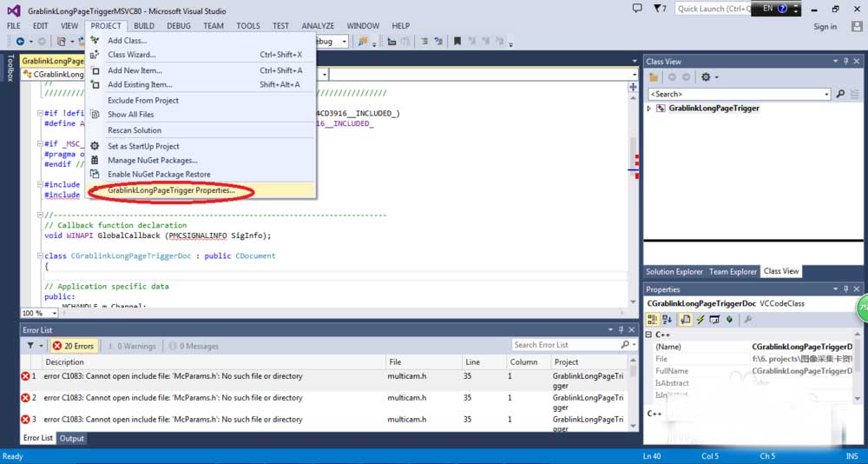Switch to the Solution Explorer tab

pyautogui.click(x=674, y=272)
